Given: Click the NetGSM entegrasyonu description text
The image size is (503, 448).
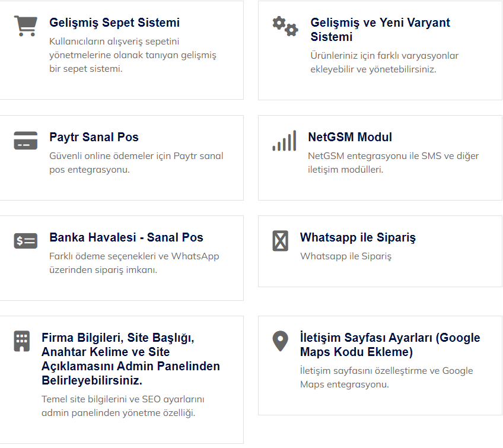Looking at the screenshot, I should click(393, 163).
